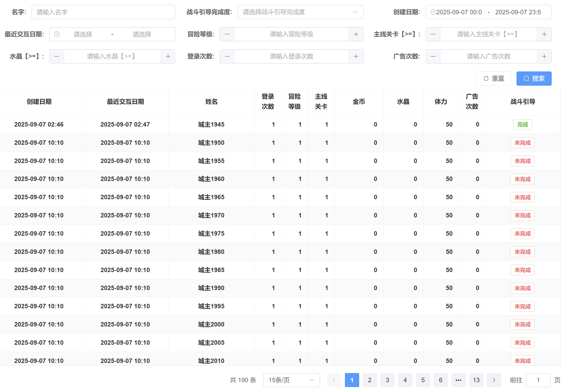Increase the 主线关卡 value with plus
The image size is (568, 392).
tap(544, 34)
